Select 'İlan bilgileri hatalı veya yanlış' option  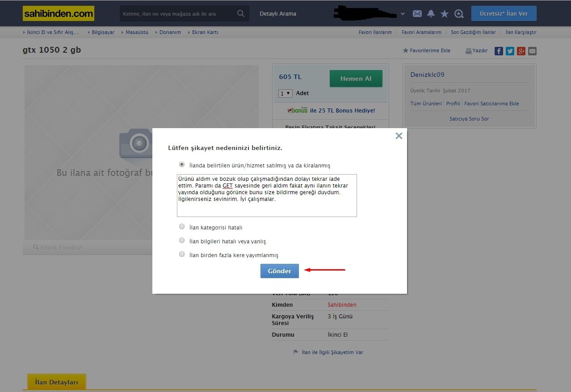pyautogui.click(x=182, y=241)
